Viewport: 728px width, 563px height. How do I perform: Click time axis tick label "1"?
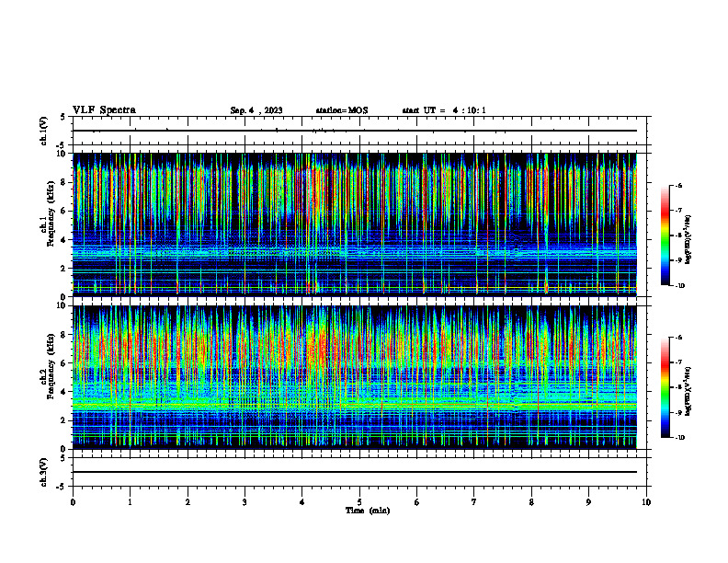pyautogui.click(x=130, y=502)
